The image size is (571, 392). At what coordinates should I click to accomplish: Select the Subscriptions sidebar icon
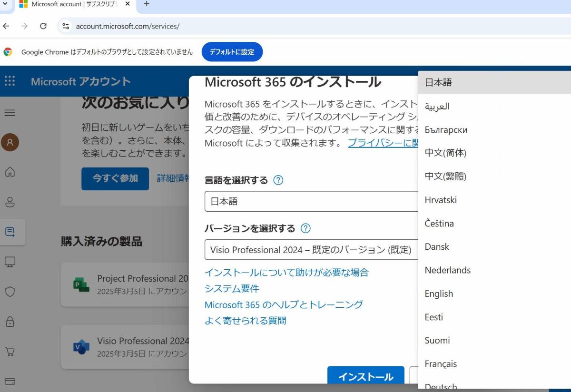pyautogui.click(x=10, y=232)
